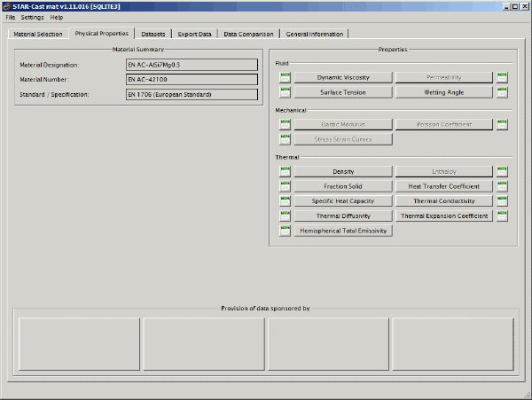Open the Settings menu
The image size is (532, 400).
click(x=32, y=17)
